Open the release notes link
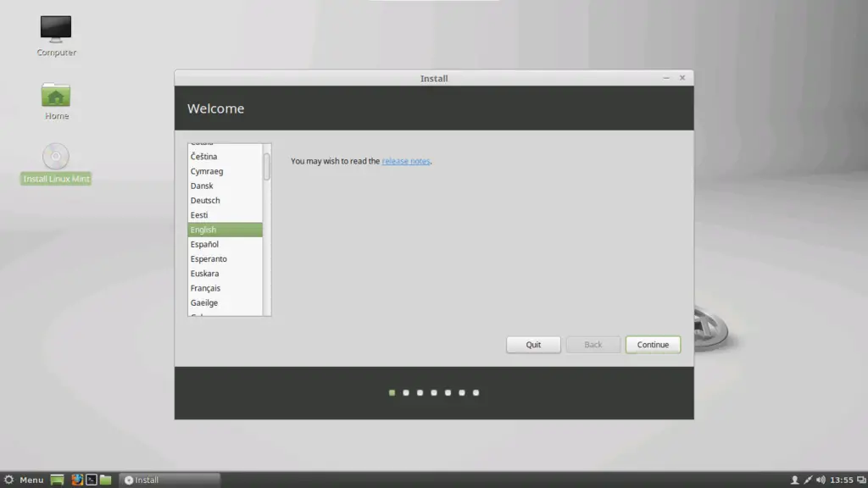The width and height of the screenshot is (868, 488). [406, 161]
